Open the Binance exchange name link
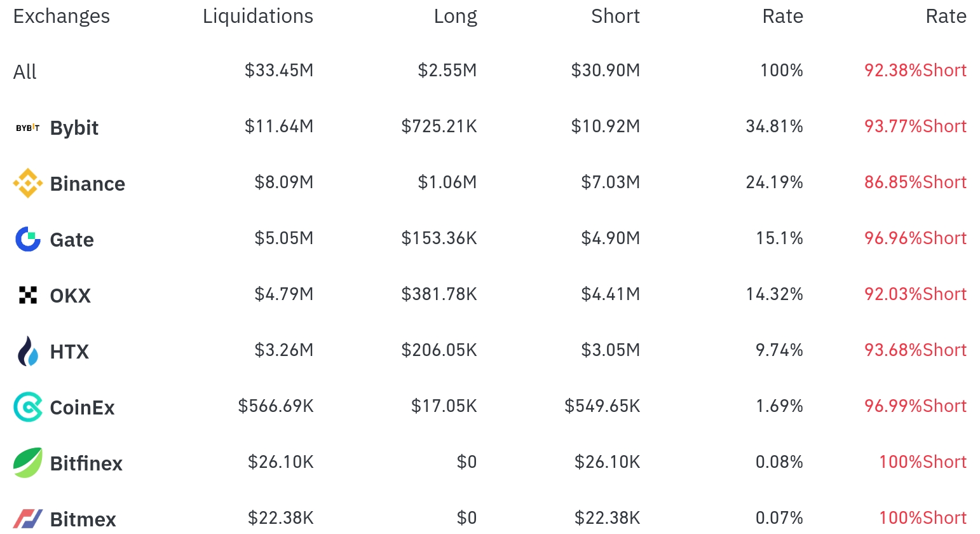Image resolution: width=980 pixels, height=534 pixels. pyautogui.click(x=87, y=184)
